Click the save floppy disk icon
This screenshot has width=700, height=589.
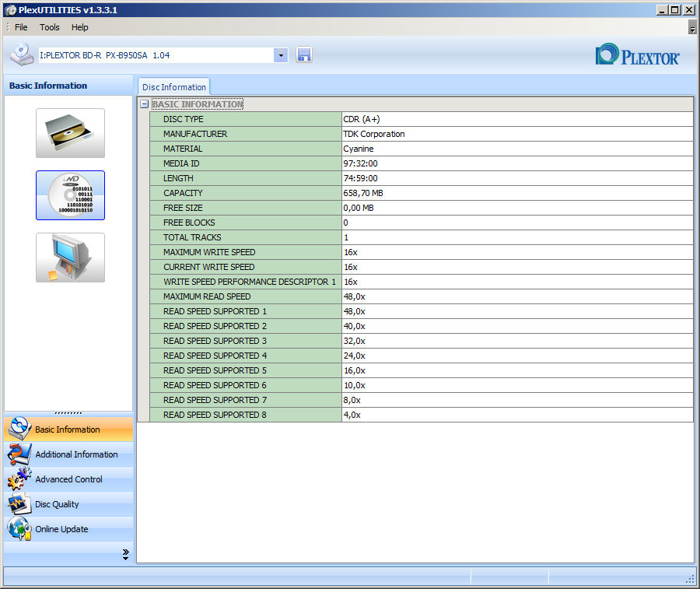[x=303, y=55]
